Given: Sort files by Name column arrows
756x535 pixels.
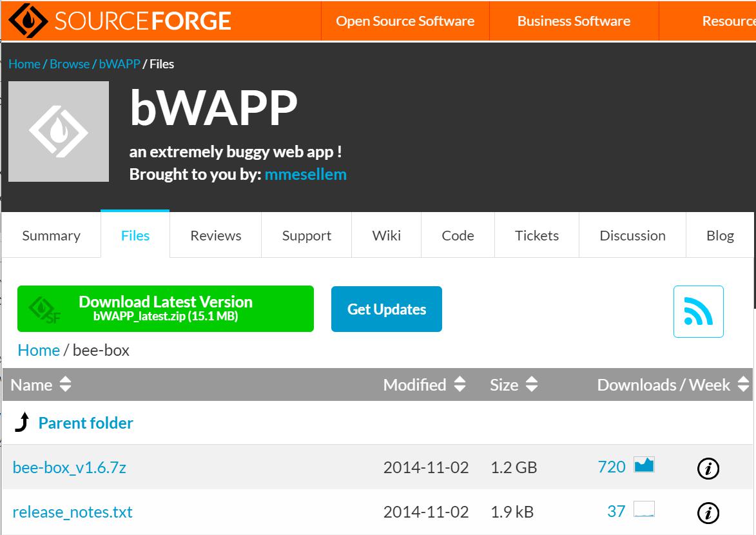Looking at the screenshot, I should [65, 385].
